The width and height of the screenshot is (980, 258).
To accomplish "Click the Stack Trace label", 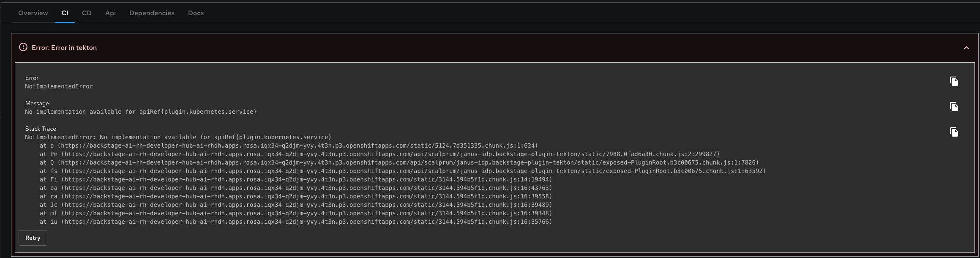I will click(41, 129).
